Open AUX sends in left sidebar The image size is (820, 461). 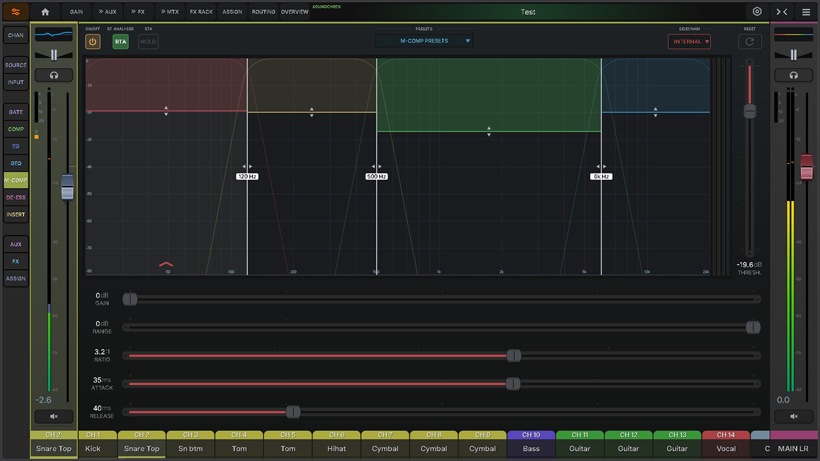point(16,245)
